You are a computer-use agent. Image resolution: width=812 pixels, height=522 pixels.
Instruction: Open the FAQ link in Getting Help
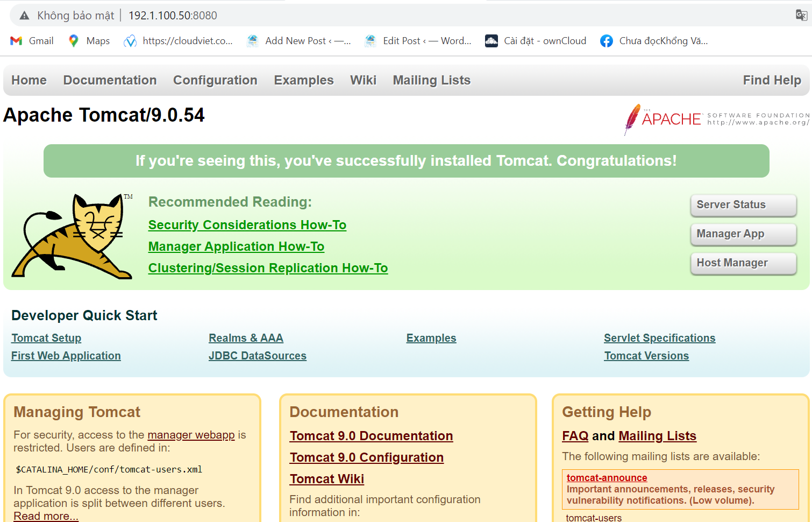pyautogui.click(x=575, y=436)
